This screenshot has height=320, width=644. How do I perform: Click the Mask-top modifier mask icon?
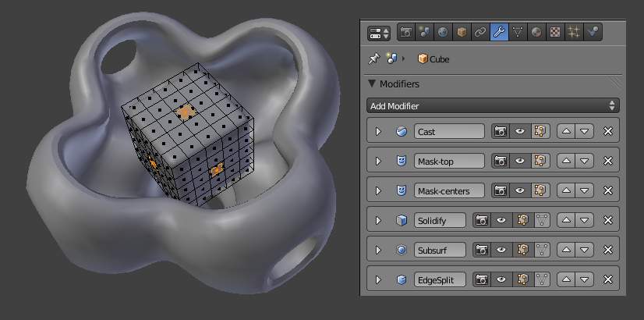point(402,162)
